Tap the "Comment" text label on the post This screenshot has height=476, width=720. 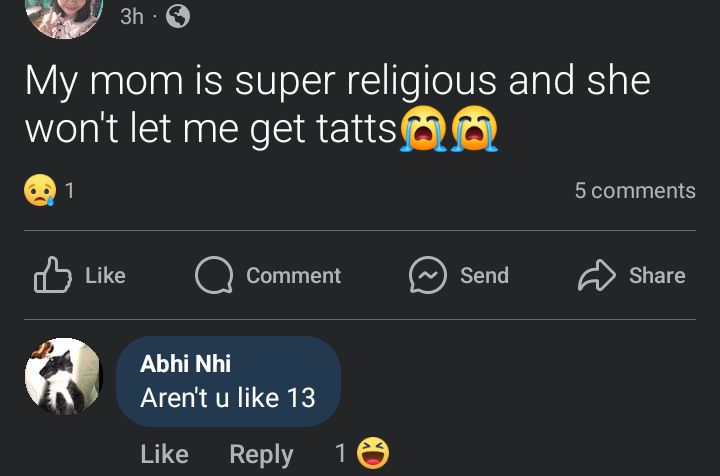click(293, 275)
